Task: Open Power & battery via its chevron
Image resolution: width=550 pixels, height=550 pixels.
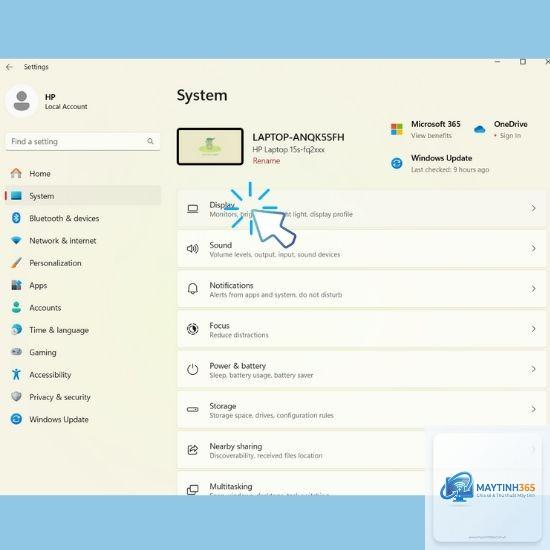Action: (x=533, y=369)
